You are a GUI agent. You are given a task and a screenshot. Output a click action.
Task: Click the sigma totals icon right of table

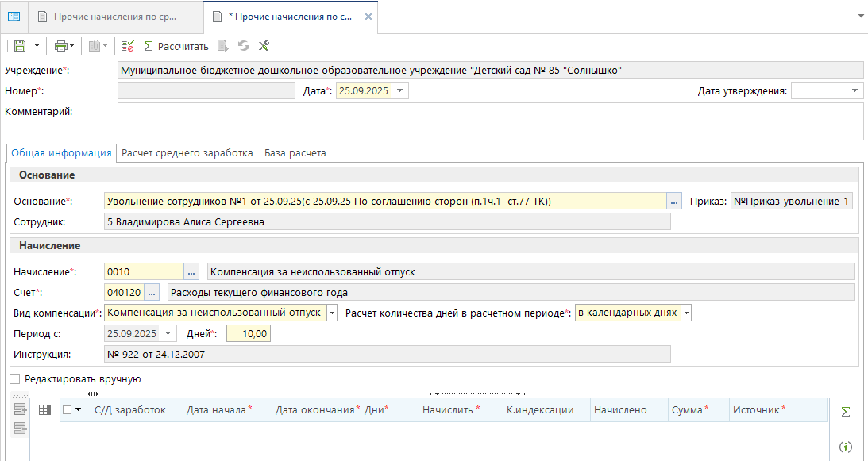coord(846,411)
